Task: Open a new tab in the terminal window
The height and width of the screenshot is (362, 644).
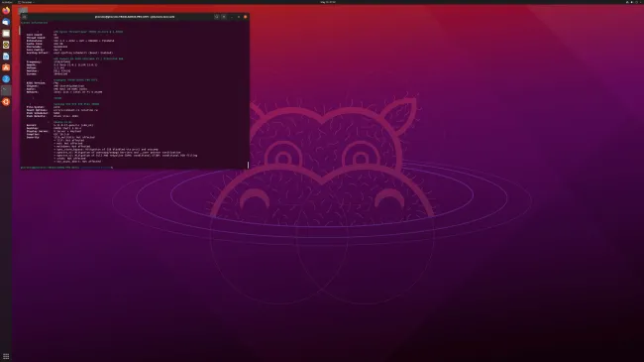Action: coord(24,17)
